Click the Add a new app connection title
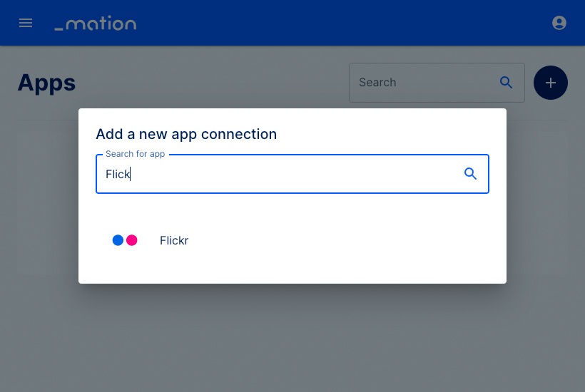The image size is (585, 392). point(186,134)
